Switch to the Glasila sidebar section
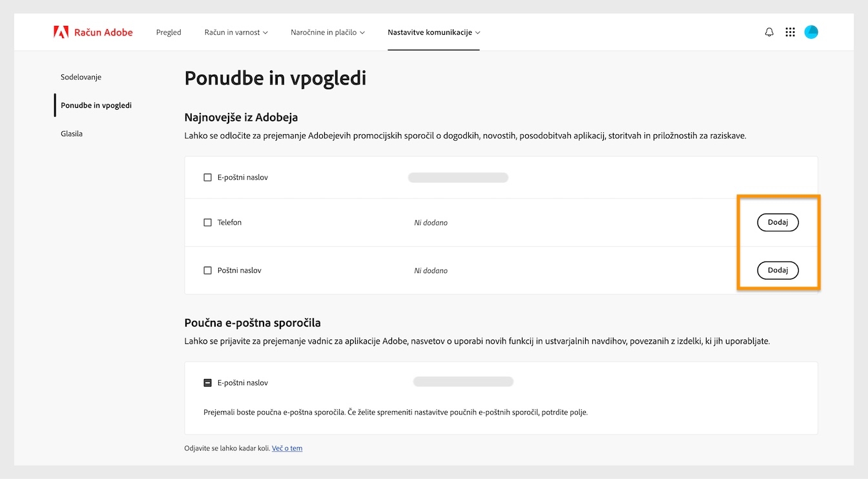The image size is (868, 479). [71, 134]
